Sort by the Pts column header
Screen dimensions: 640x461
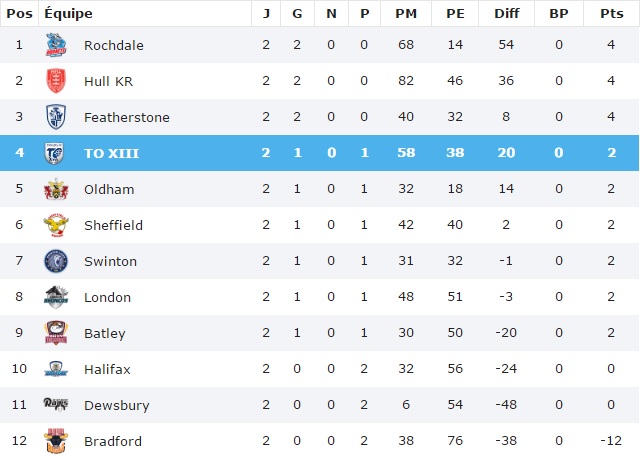pos(609,13)
